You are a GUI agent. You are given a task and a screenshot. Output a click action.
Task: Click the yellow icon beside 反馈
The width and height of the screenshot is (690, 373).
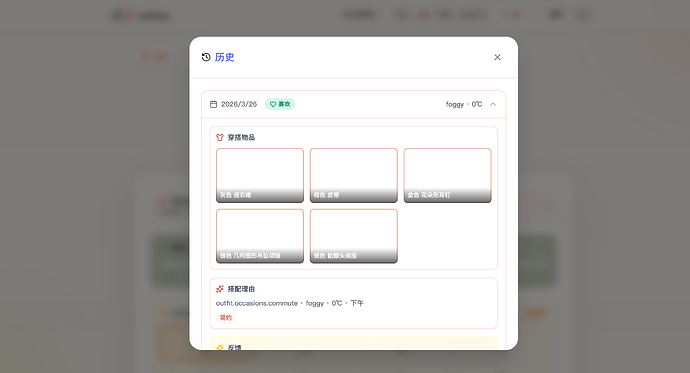220,347
